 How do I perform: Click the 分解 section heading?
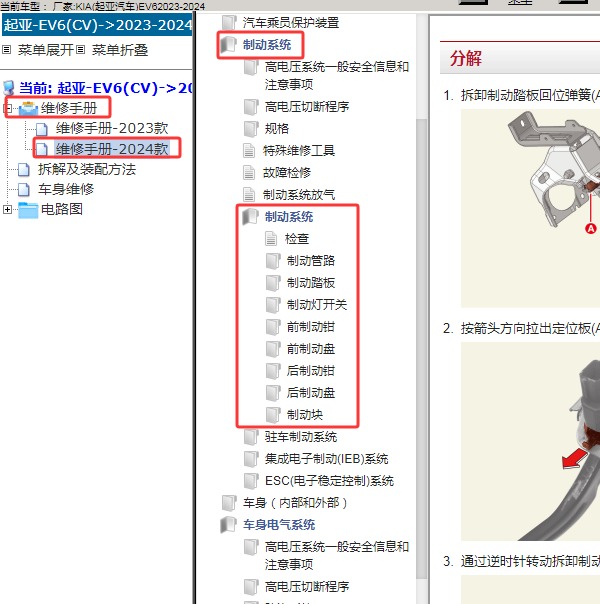point(466,59)
